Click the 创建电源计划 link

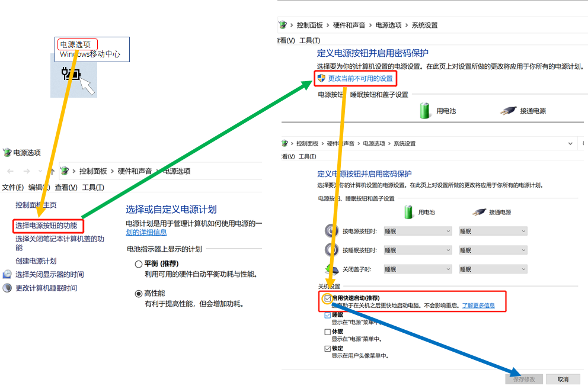tap(36, 261)
